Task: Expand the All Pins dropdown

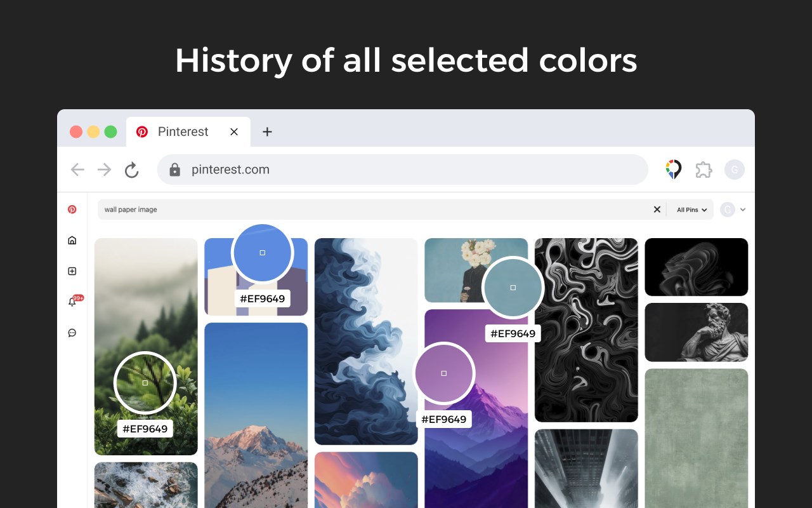Action: point(691,210)
